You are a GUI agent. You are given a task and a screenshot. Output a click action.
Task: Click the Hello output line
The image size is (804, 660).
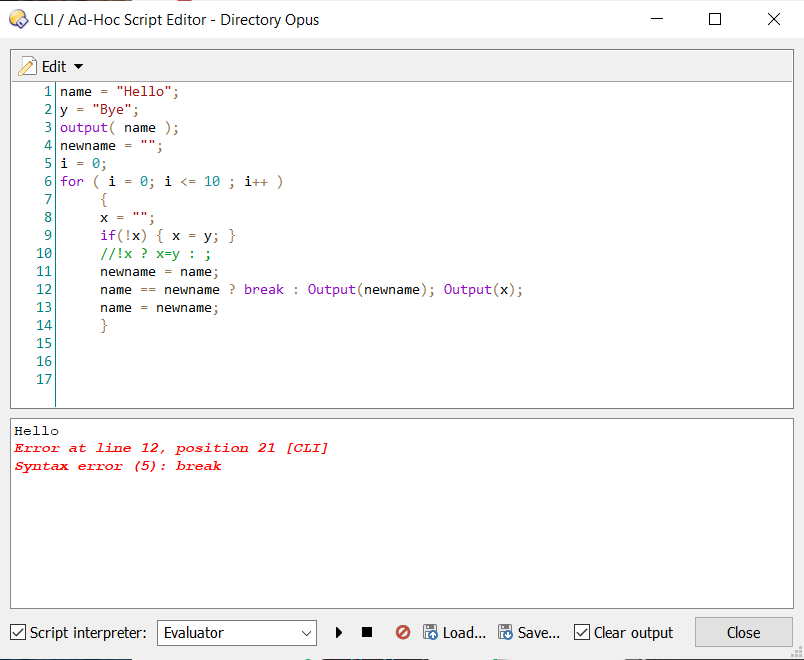pyautogui.click(x=37, y=431)
